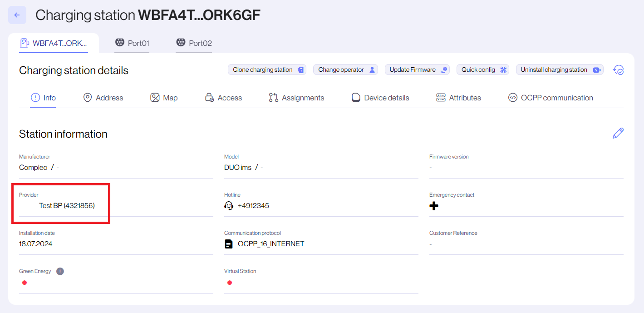Click the communication protocol document icon
Viewport: 644px width, 313px height.
[229, 244]
